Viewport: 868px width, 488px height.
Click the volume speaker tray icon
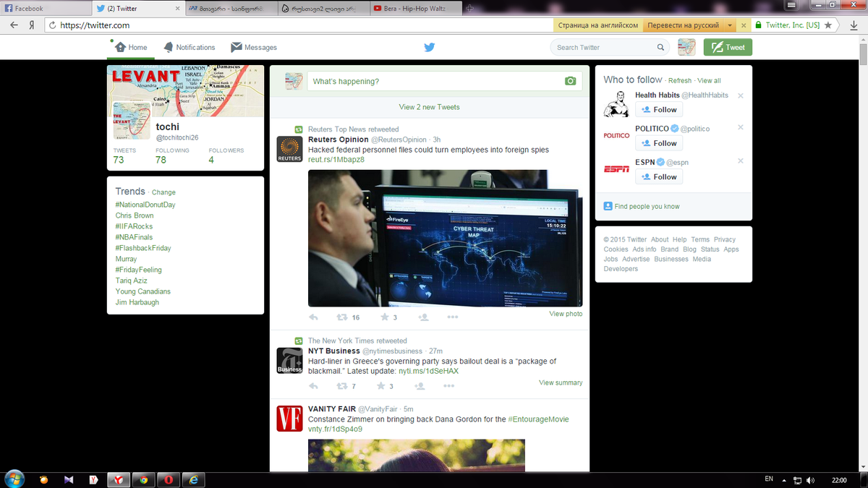(810, 480)
